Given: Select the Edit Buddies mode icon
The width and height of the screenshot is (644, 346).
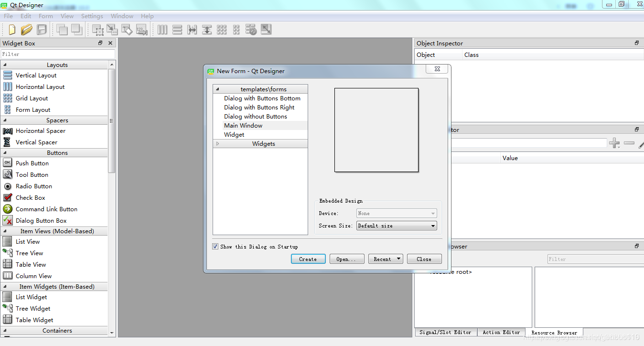Looking at the screenshot, I should pyautogui.click(x=127, y=30).
